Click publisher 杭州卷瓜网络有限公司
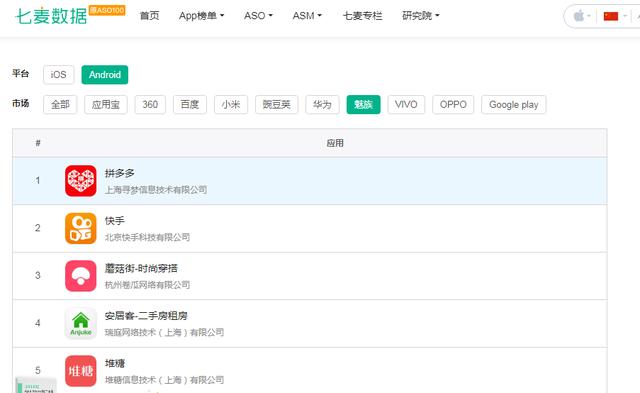This screenshot has width=640, height=393. [147, 284]
